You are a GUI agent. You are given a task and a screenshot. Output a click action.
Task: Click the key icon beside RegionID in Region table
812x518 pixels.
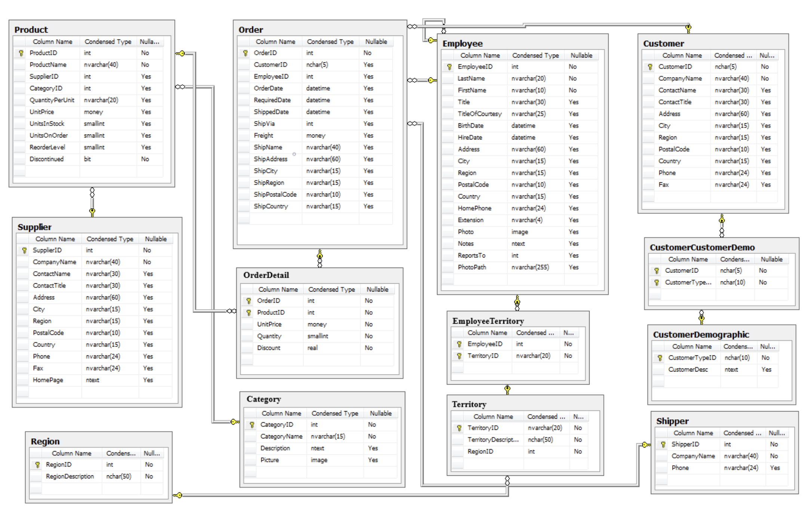point(37,465)
